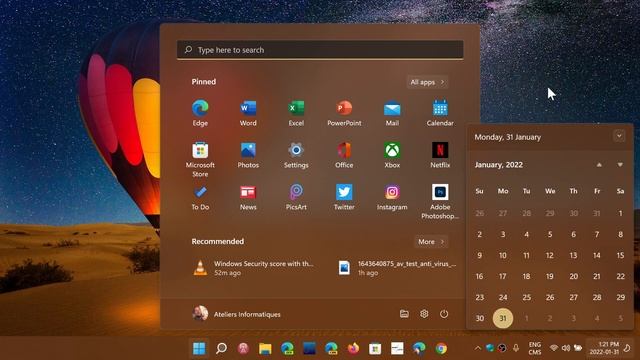
Task: Launch the pinned Instagram app
Action: point(392,198)
